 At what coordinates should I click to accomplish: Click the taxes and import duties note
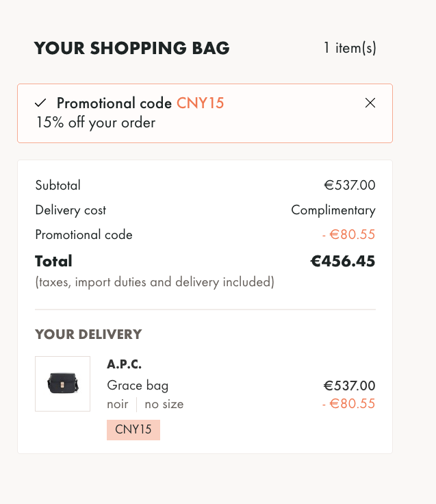[x=155, y=282]
